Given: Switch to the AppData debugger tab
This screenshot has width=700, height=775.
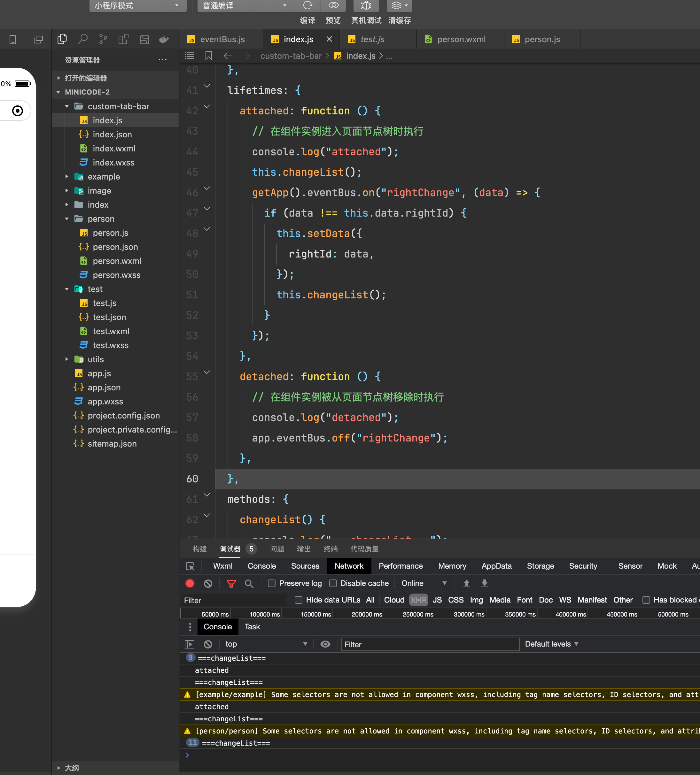Looking at the screenshot, I should tap(496, 566).
